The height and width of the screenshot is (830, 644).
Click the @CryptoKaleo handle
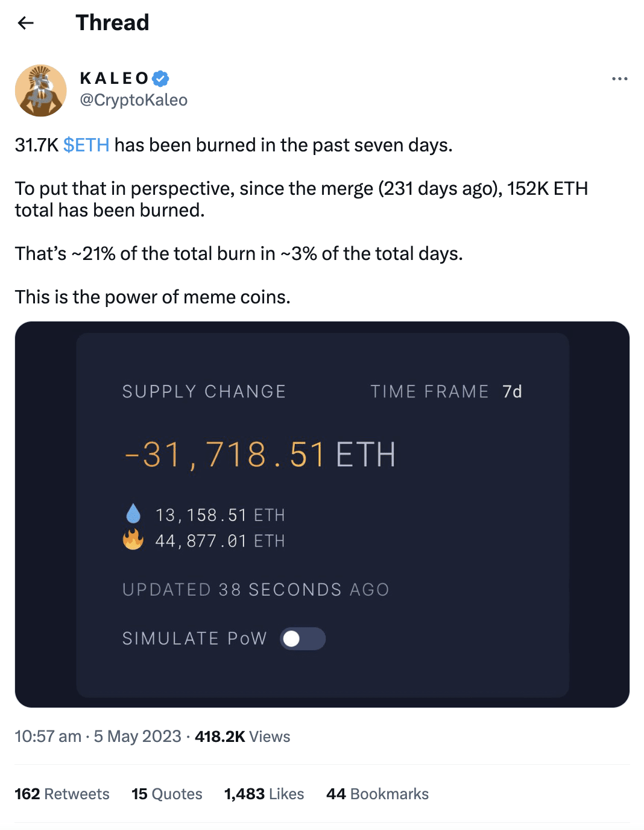[134, 100]
